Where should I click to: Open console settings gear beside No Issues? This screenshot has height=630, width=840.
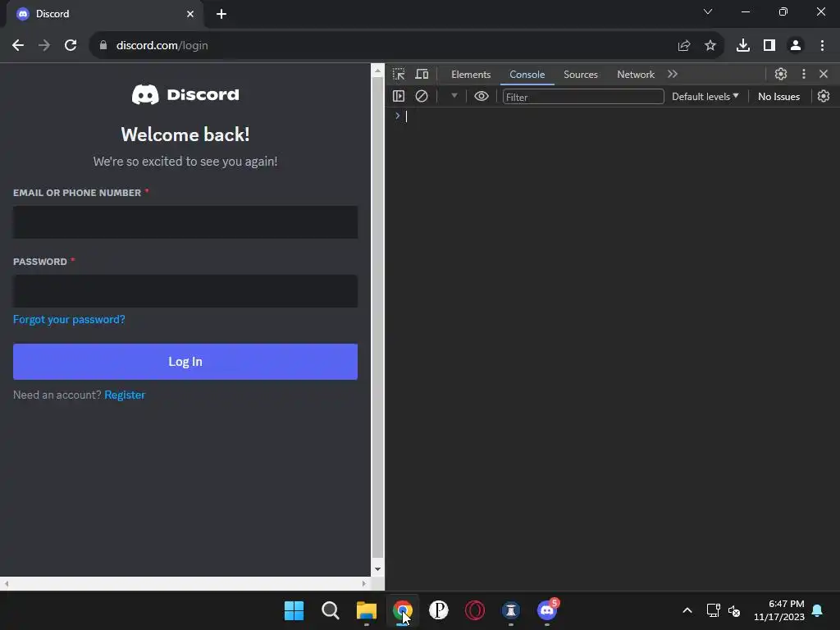pos(824,96)
